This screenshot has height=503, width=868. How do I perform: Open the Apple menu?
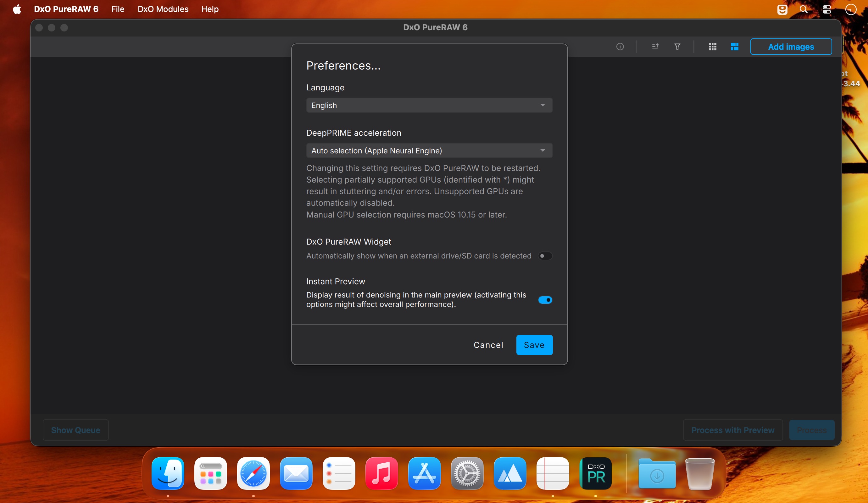17,9
